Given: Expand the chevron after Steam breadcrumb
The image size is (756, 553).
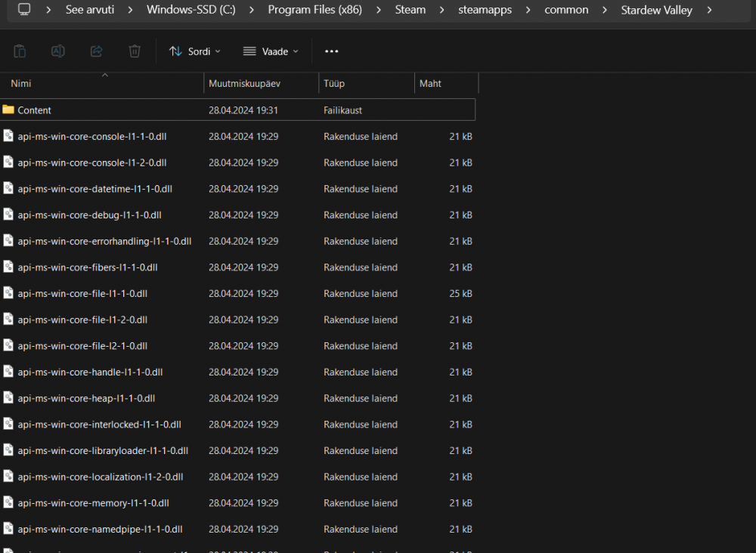Looking at the screenshot, I should point(442,10).
